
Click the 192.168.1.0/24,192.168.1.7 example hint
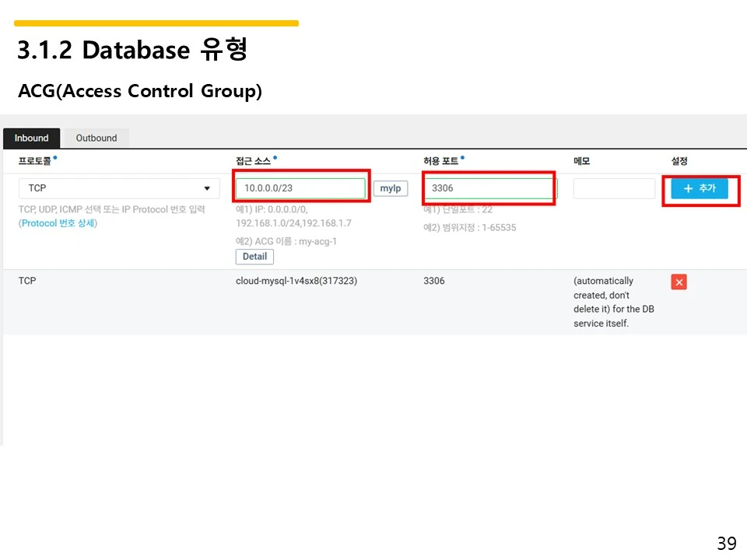pos(293,223)
